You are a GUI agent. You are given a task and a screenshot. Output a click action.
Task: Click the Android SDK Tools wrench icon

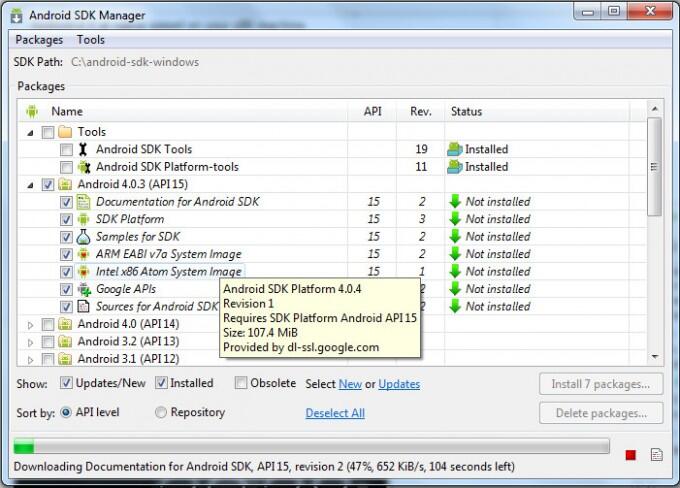tap(83, 149)
